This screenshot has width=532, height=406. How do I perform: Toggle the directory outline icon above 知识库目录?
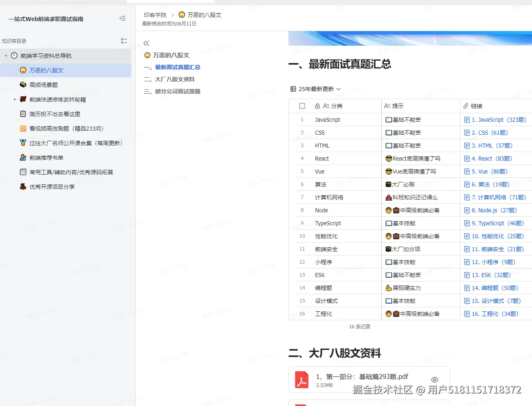coord(124,40)
